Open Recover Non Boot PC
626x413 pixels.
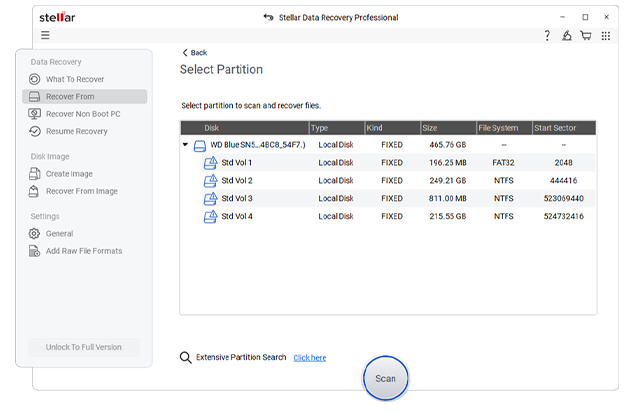click(x=83, y=114)
